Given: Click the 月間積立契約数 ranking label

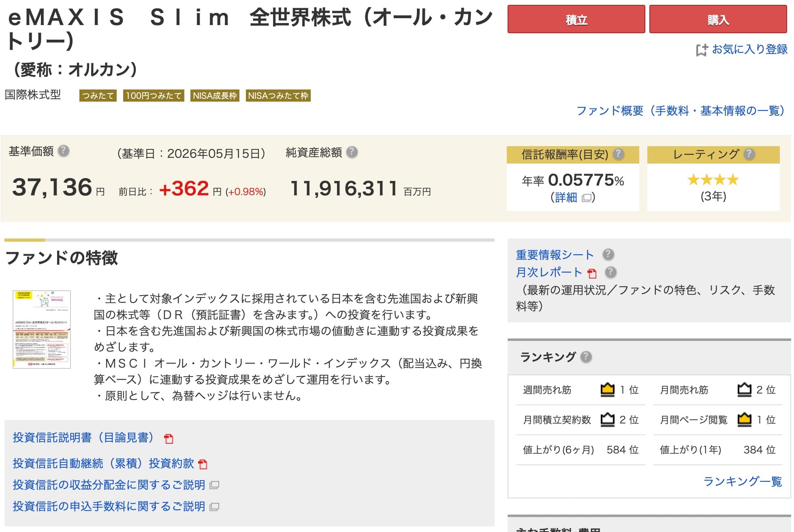Looking at the screenshot, I should point(557,420).
